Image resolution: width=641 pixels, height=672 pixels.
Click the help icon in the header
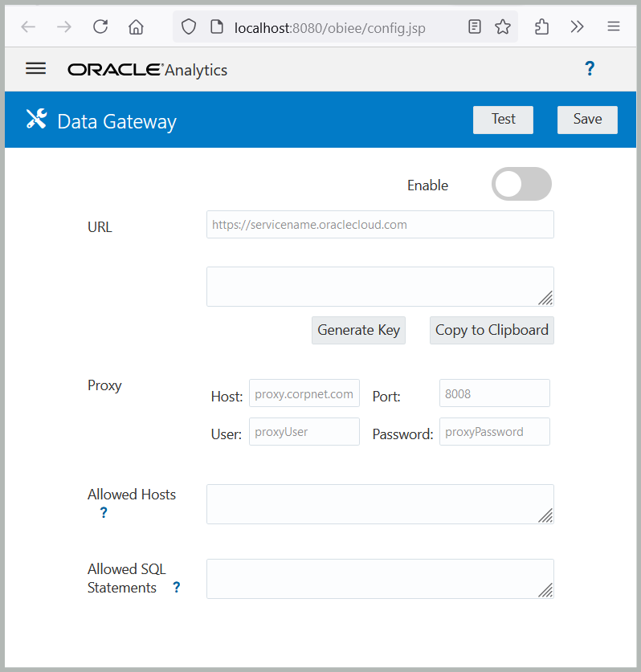click(x=590, y=68)
